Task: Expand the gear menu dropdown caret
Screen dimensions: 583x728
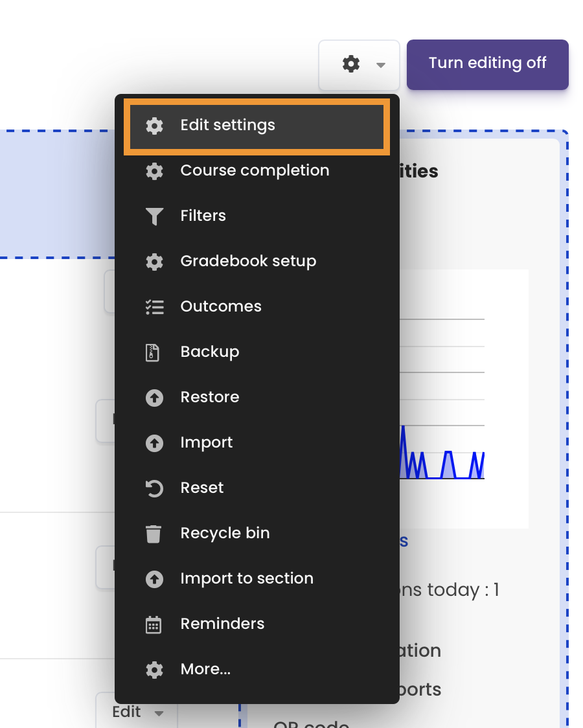Action: point(381,65)
